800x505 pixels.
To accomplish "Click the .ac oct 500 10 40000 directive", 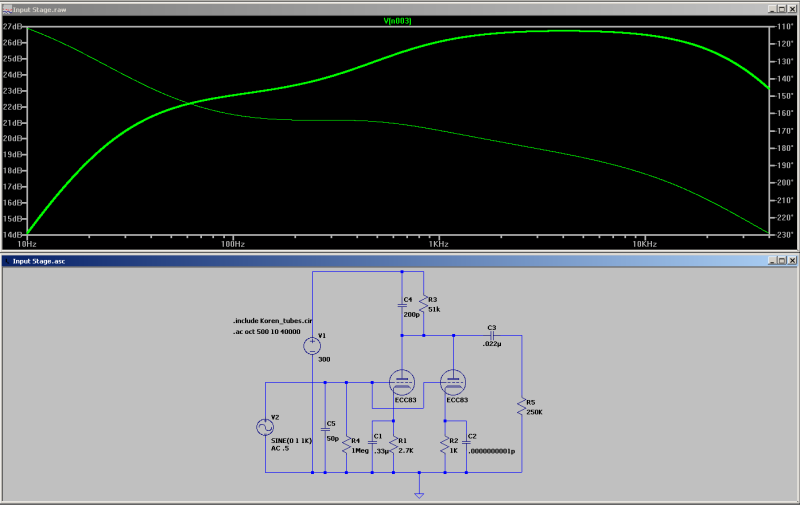I will click(x=267, y=332).
